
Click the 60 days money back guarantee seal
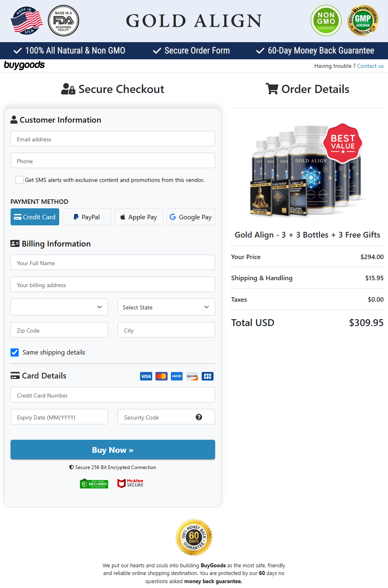(x=194, y=537)
